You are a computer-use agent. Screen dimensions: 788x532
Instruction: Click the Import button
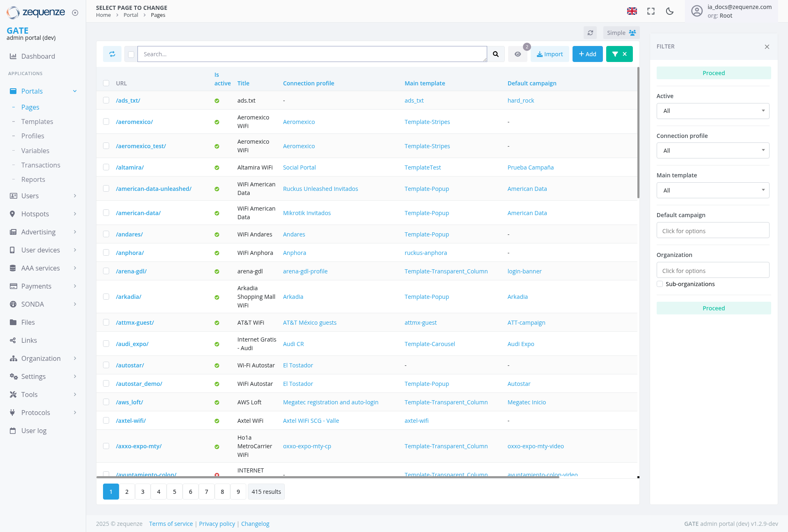click(x=550, y=54)
